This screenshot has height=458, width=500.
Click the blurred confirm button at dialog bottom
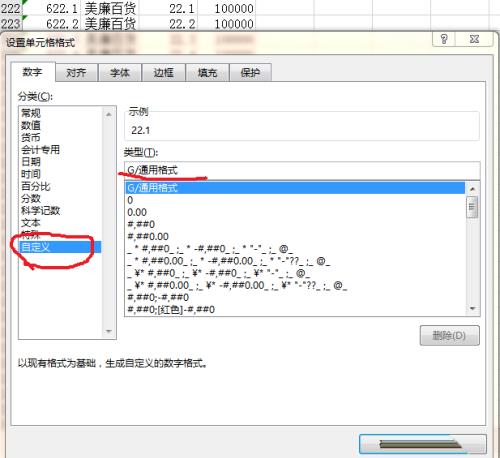[422, 444]
